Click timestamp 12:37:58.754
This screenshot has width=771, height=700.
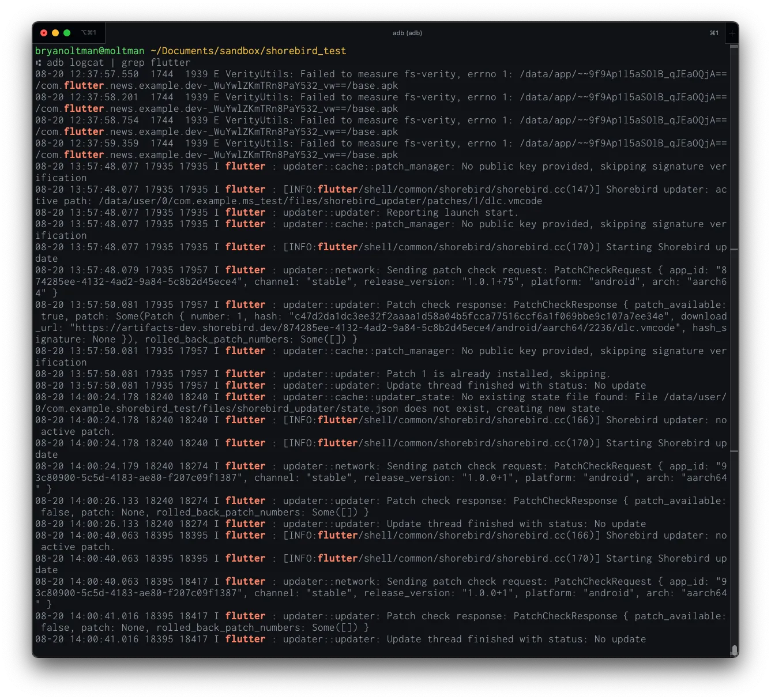click(104, 120)
